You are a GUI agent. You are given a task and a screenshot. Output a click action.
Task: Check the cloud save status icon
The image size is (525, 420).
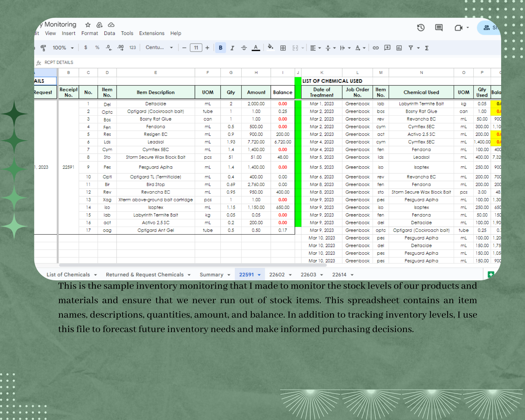pyautogui.click(x=111, y=25)
